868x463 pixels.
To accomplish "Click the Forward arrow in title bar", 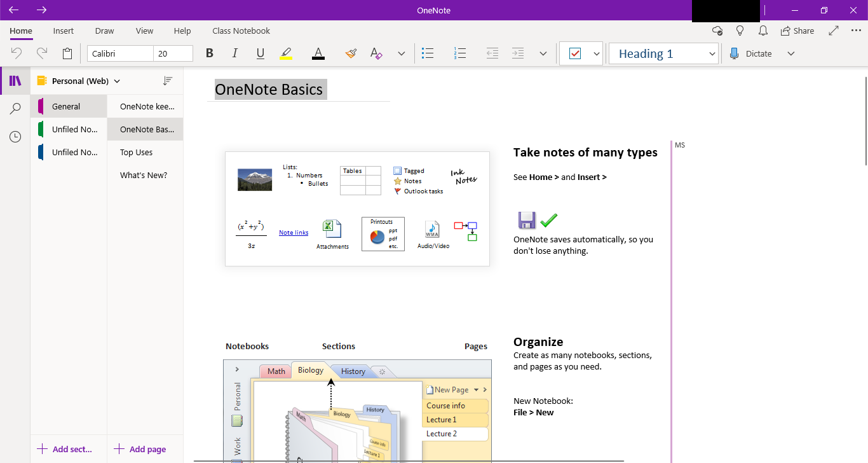I will (x=42, y=10).
